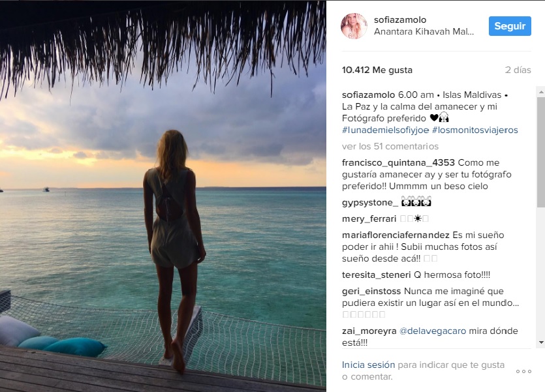Open the @delavegacaro mention link
Viewport: 545px width, 392px height.
click(433, 331)
